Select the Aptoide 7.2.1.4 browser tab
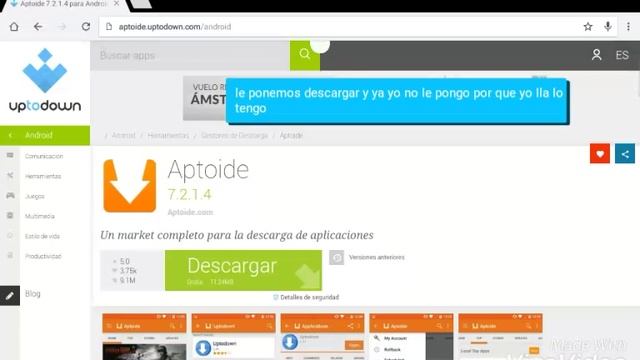The width and height of the screenshot is (640, 360). click(x=63, y=4)
